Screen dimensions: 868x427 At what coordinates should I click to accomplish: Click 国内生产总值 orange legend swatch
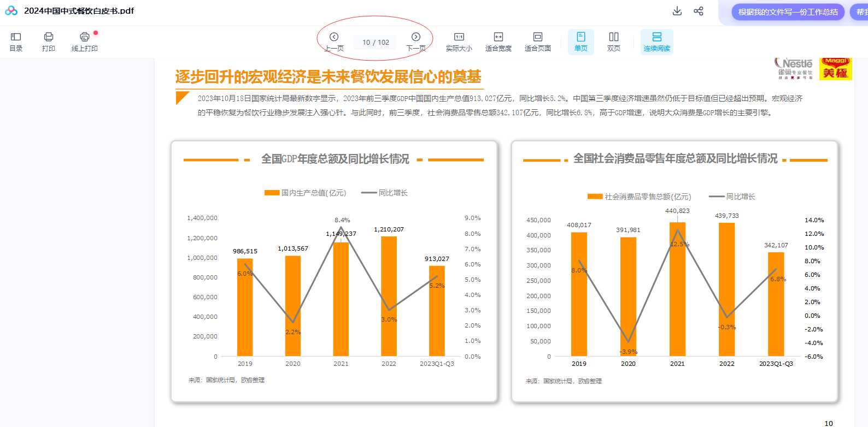click(x=272, y=193)
